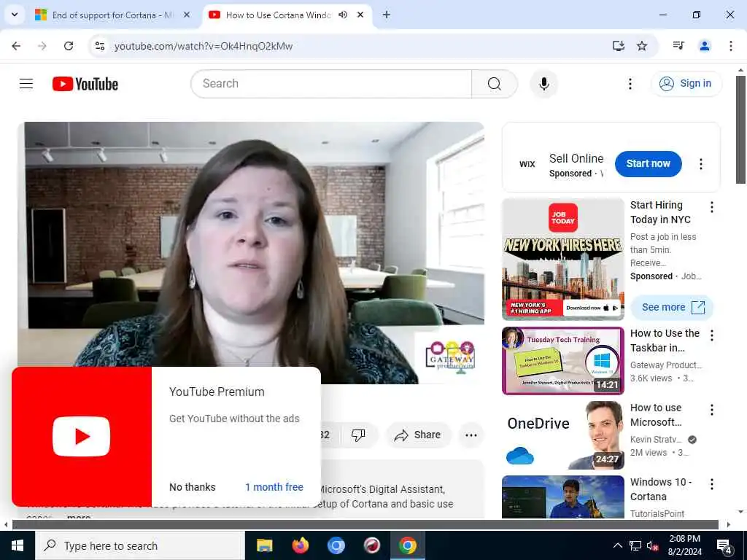Open Job Today ad thumbnail
This screenshot has width=747, height=560.
tap(563, 259)
